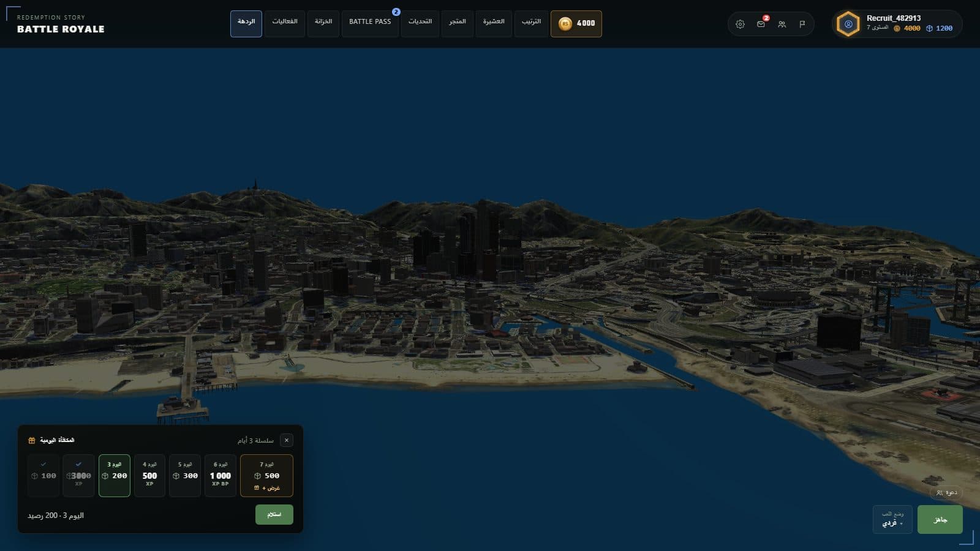Viewport: 980px width, 551px height.
Task: Expand the game mode فردي dropdown
Action: coord(892,519)
